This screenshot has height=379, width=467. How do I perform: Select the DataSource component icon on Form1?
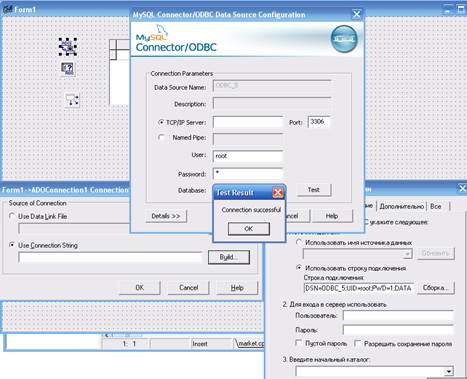72,100
